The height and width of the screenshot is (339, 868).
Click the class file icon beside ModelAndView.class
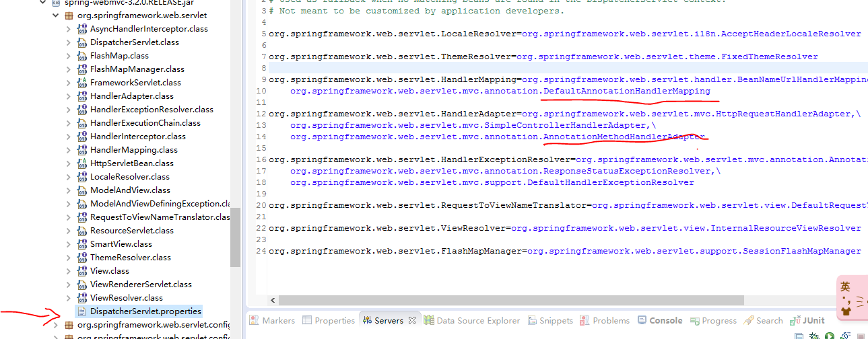pos(82,190)
